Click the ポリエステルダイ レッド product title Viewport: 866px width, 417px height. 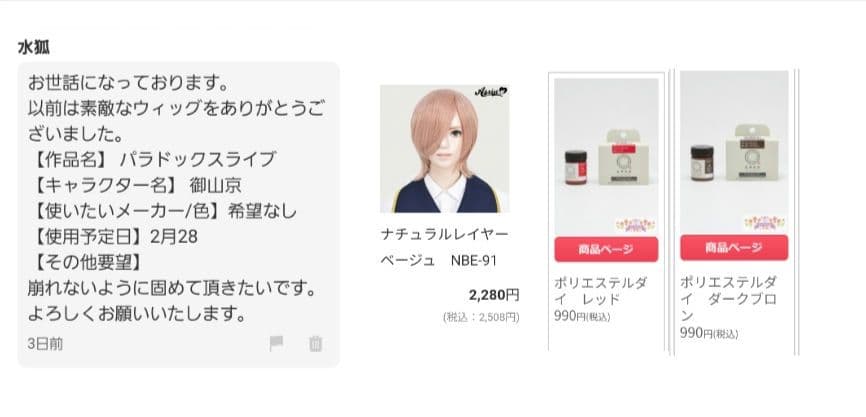[x=601, y=291]
